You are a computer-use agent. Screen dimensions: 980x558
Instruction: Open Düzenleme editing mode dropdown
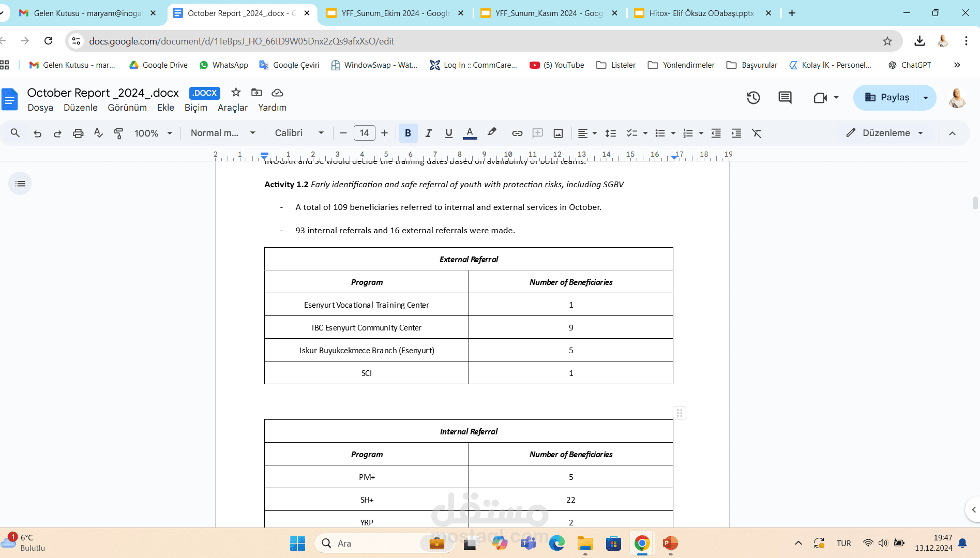click(x=884, y=133)
